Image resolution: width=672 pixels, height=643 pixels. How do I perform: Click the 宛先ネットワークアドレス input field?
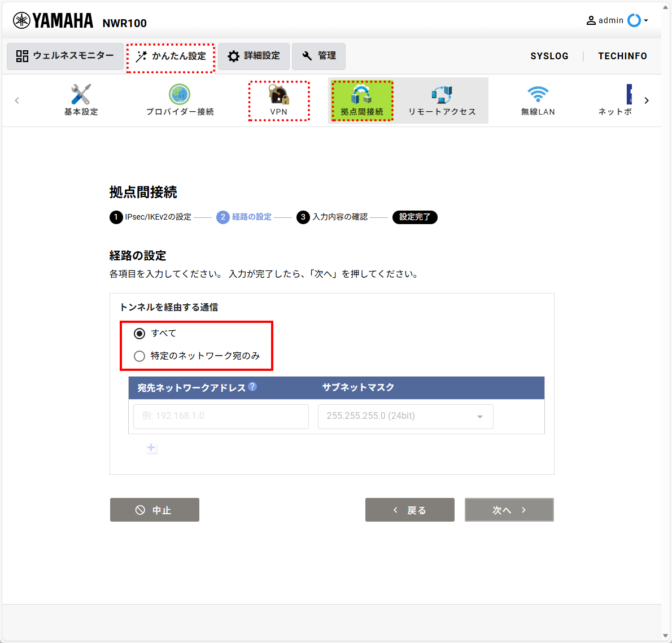click(221, 417)
